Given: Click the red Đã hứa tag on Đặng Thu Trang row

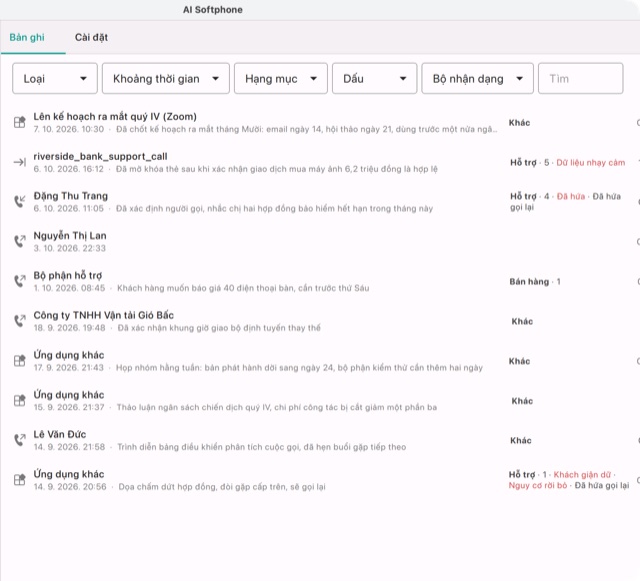Looking at the screenshot, I should (571, 196).
